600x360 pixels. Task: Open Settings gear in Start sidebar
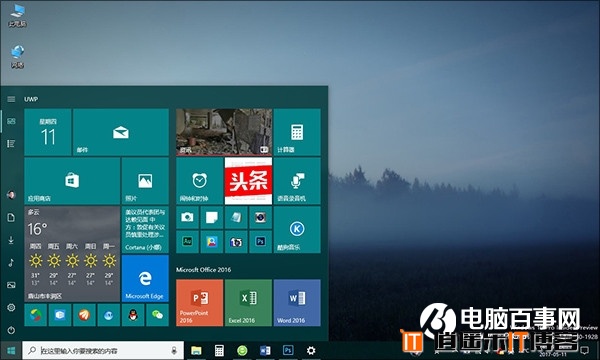pos(11,308)
